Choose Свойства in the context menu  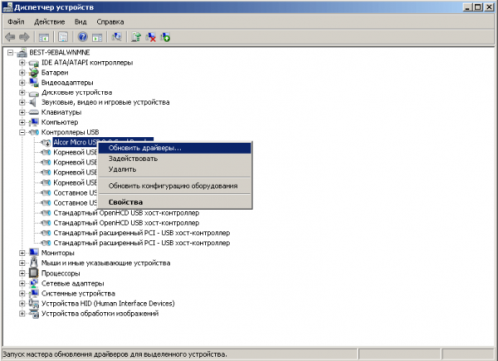(x=175, y=202)
